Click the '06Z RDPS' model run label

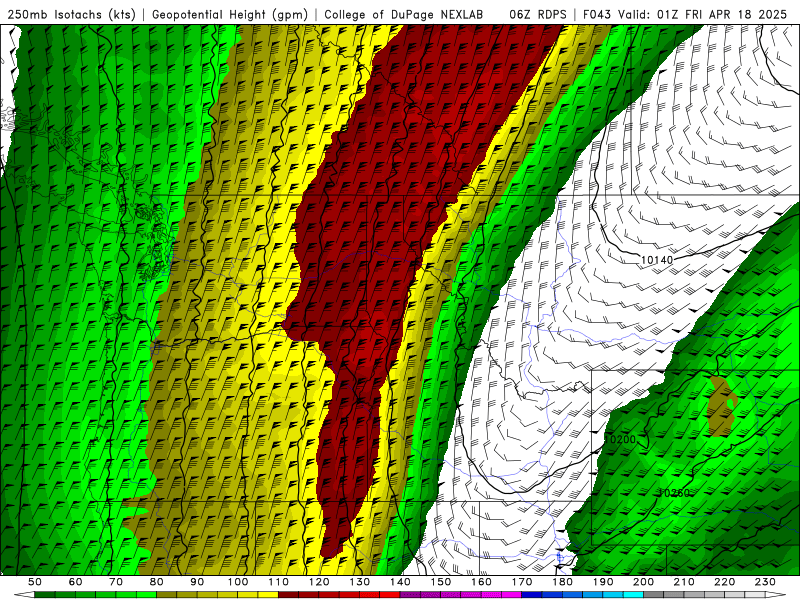pyautogui.click(x=538, y=14)
